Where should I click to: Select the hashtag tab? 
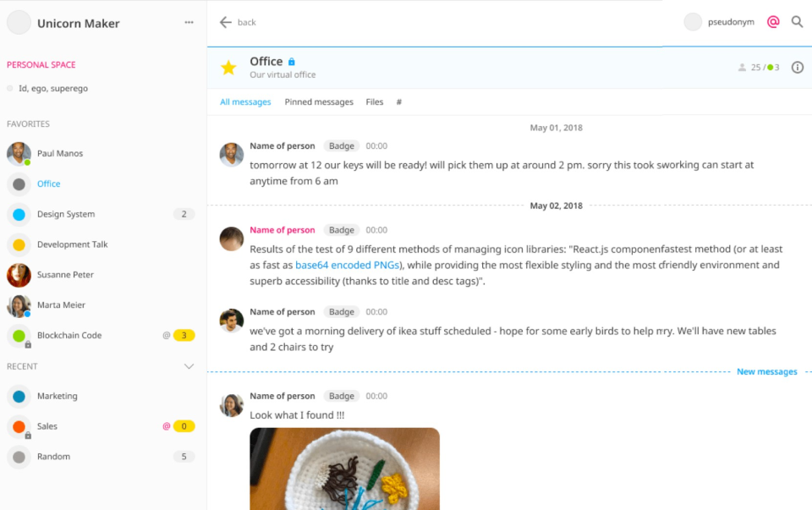399,102
